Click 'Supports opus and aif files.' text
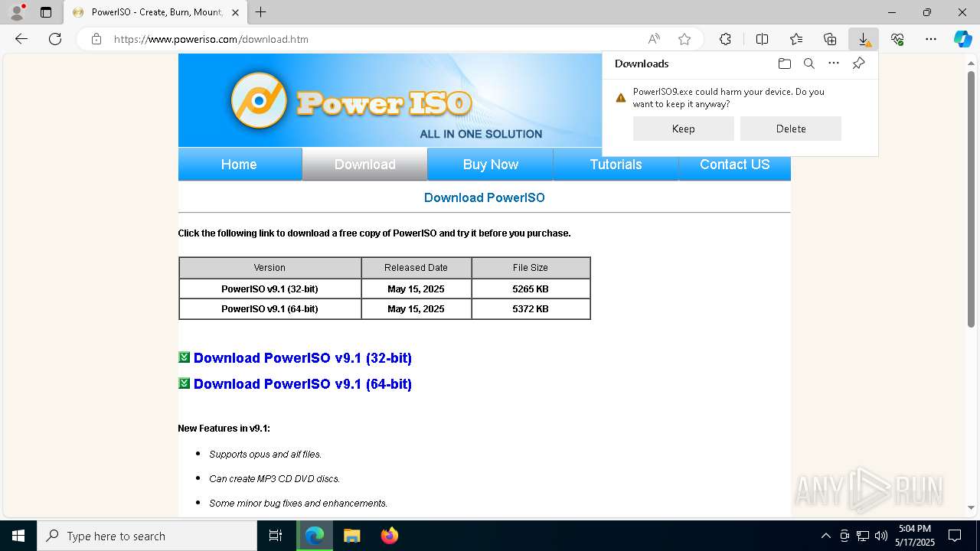This screenshot has width=980, height=551. [x=265, y=454]
